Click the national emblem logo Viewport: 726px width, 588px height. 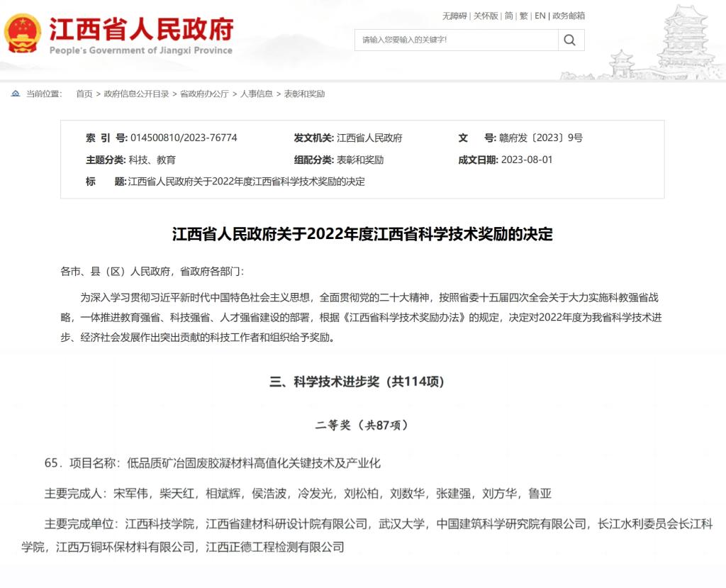pos(23,33)
